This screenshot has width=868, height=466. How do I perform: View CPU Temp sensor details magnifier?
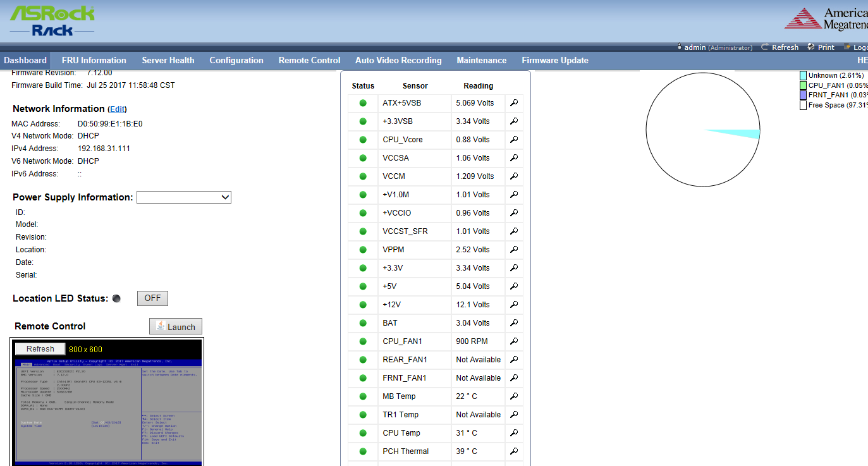514,433
